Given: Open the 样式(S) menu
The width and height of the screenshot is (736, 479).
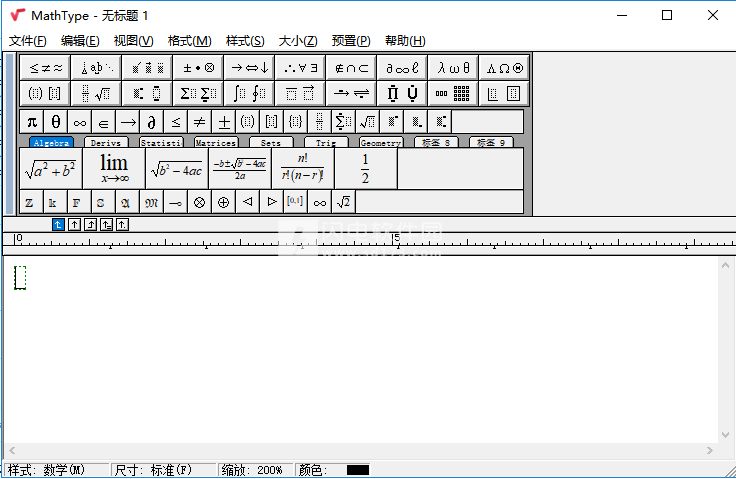Looking at the screenshot, I should point(245,41).
